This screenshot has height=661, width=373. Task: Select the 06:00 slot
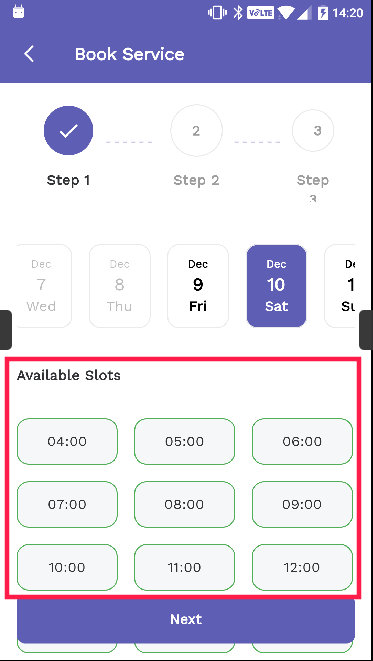click(302, 441)
